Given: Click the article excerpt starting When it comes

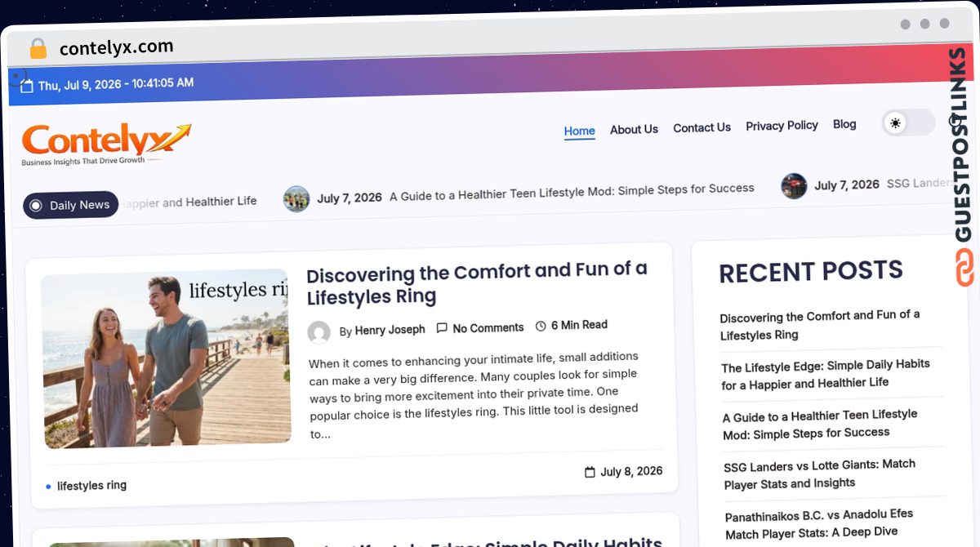Looking at the screenshot, I should [474, 395].
